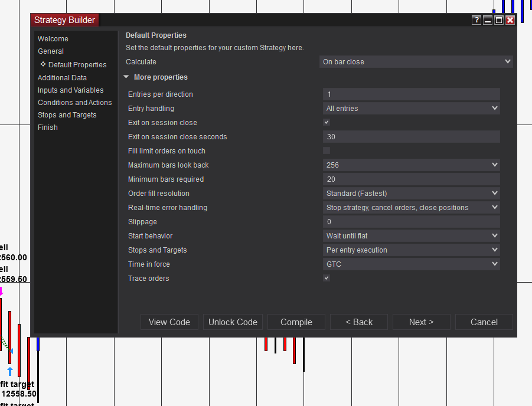This screenshot has width=532, height=406.
Task: Maximize the Strategy Builder window
Action: (x=499, y=20)
